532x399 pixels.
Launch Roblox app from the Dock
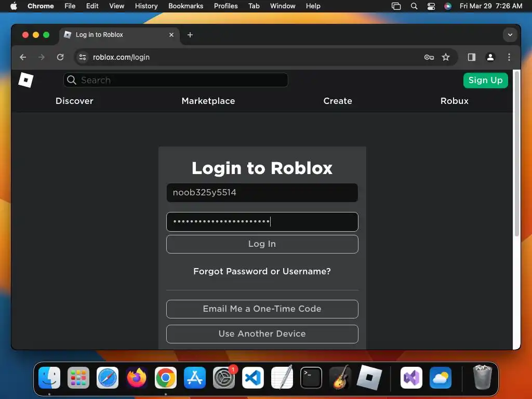click(x=369, y=378)
